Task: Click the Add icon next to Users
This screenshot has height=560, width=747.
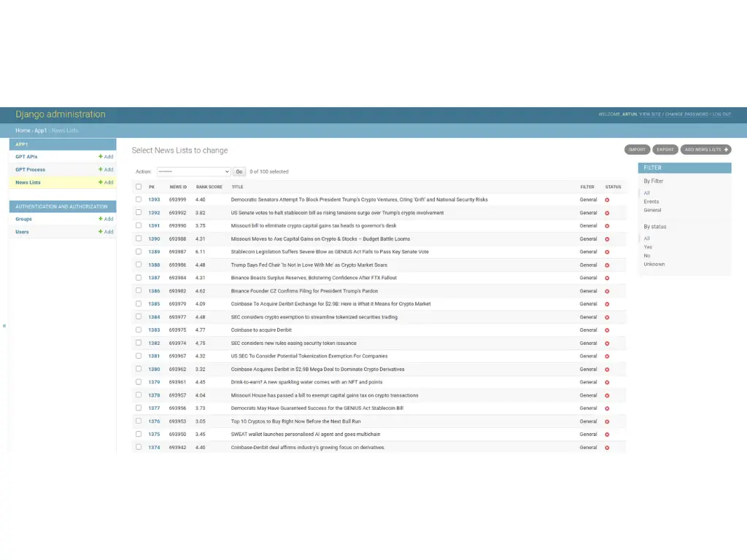Action: click(101, 233)
